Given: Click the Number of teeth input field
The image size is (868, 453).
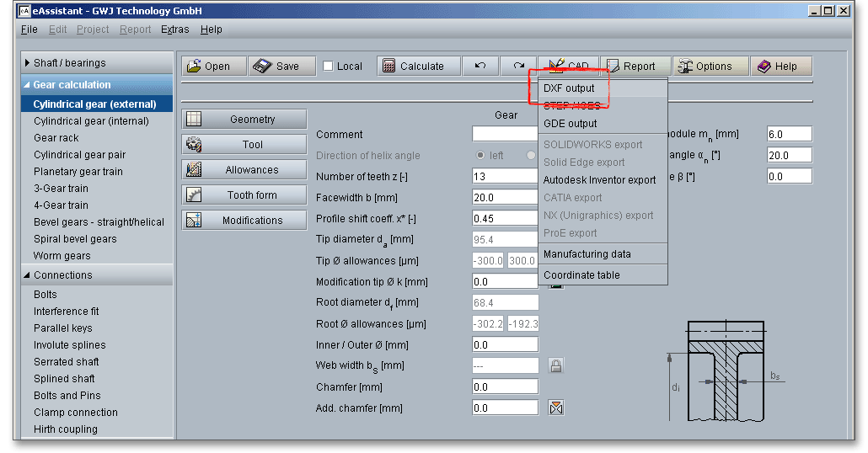Looking at the screenshot, I should coord(505,176).
